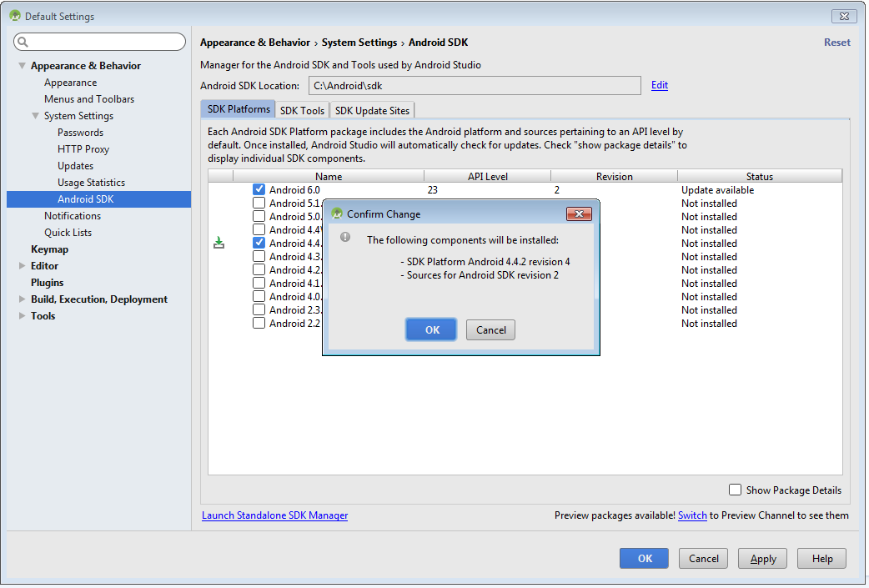Screen dimensions: 869x588
Task: Switch to the SDK Tools tab
Action: [x=302, y=110]
